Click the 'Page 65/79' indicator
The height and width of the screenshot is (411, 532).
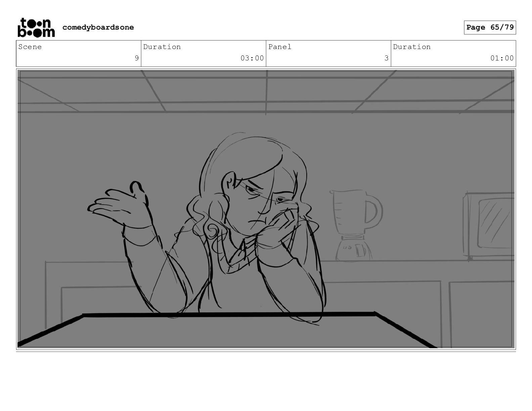pyautogui.click(x=490, y=28)
